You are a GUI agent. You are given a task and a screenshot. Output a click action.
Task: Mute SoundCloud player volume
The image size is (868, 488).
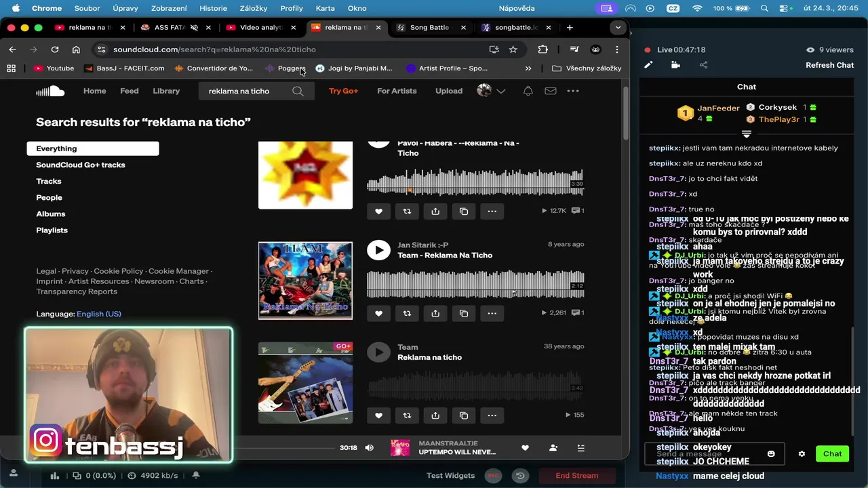pos(369,447)
